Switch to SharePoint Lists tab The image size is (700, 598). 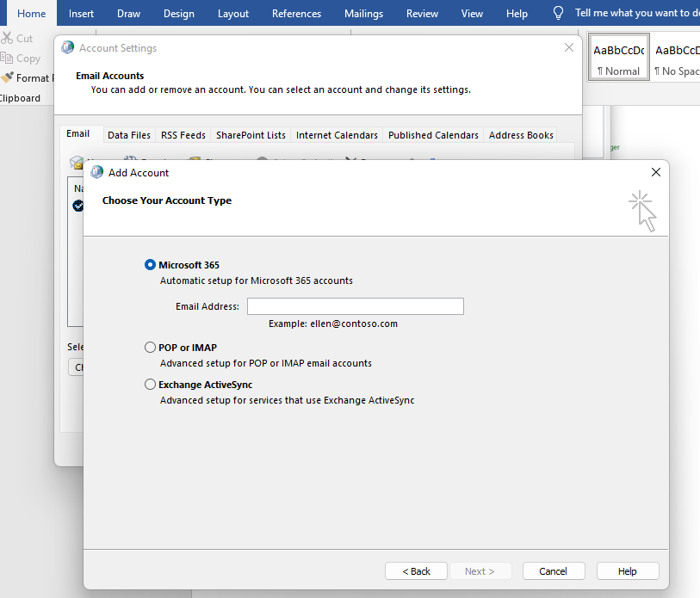point(251,135)
